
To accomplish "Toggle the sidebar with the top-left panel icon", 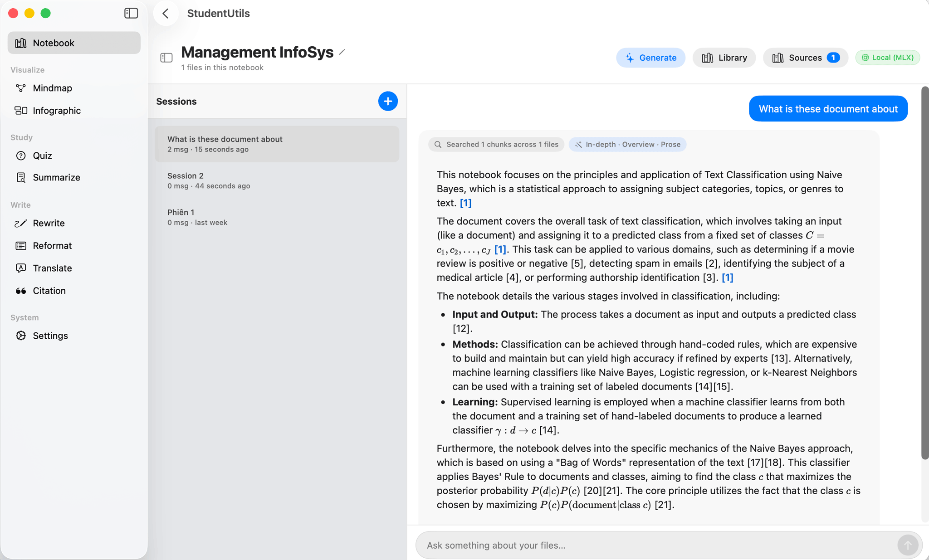I will [x=131, y=13].
